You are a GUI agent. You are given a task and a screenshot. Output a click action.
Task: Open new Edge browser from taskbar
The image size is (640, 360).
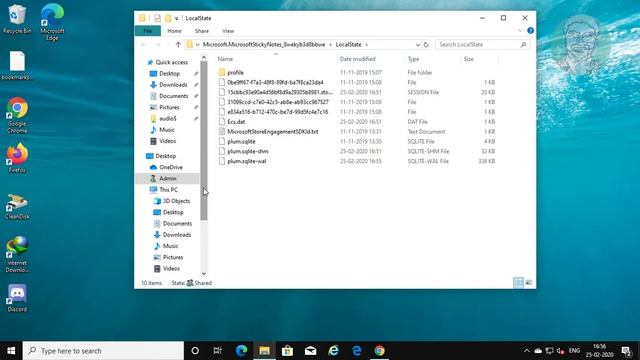click(241, 351)
